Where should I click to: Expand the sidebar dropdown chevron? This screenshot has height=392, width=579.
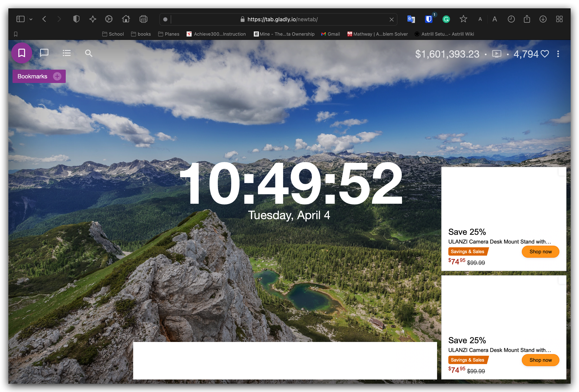coord(31,19)
